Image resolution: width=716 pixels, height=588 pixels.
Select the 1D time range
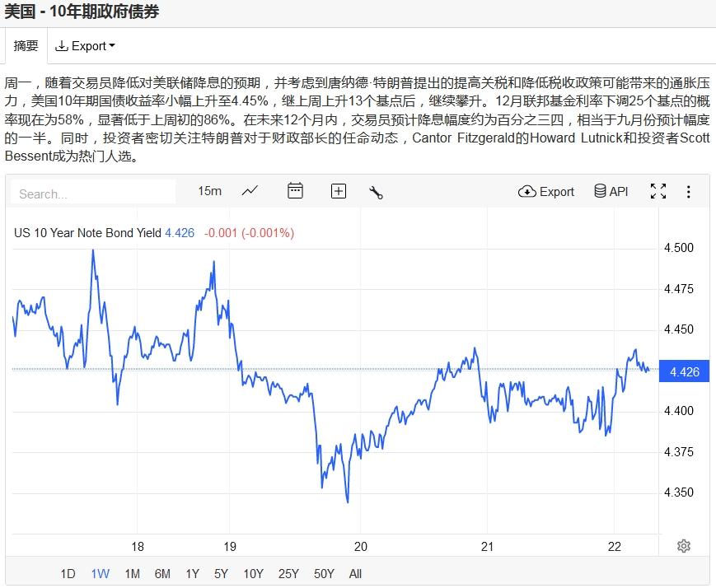tap(68, 574)
